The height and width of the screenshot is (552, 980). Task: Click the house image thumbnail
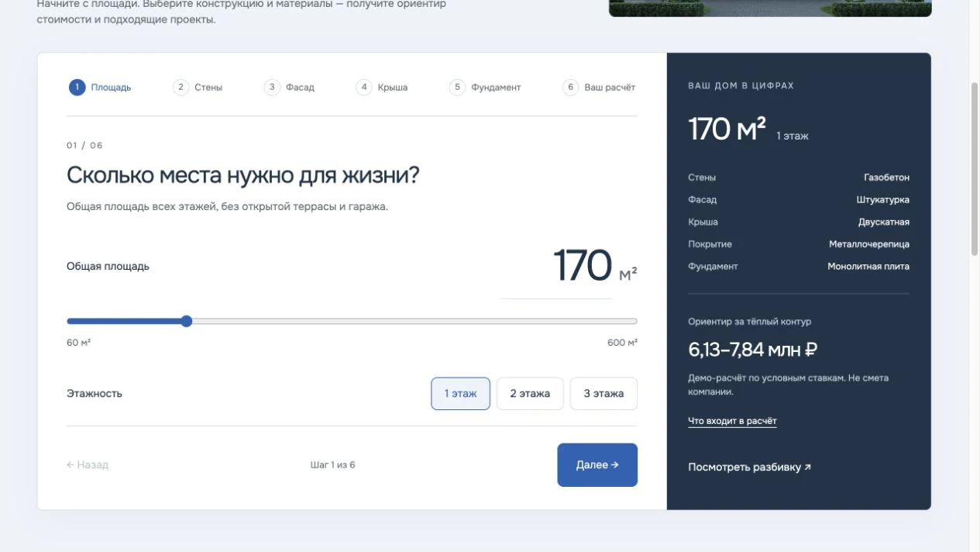pos(770,8)
